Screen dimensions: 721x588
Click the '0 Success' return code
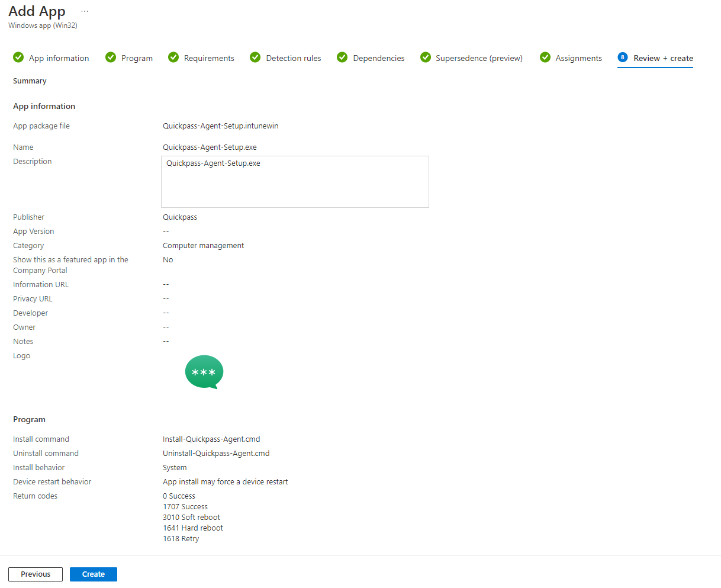(x=179, y=496)
